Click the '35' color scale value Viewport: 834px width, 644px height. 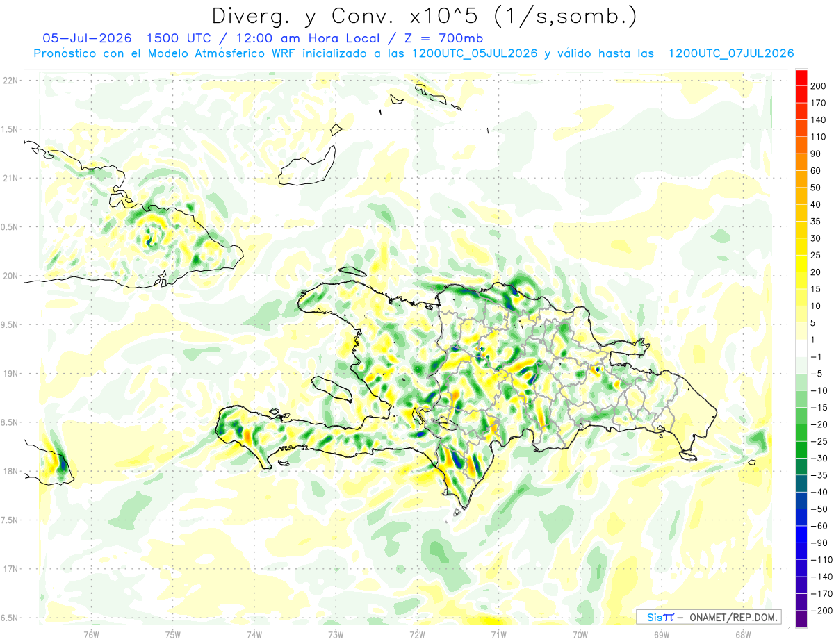click(x=816, y=222)
